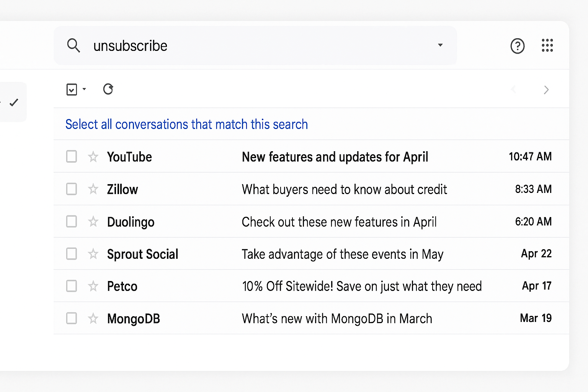This screenshot has height=392, width=588.
Task: Mark the Petco email checkbox
Action: point(72,286)
